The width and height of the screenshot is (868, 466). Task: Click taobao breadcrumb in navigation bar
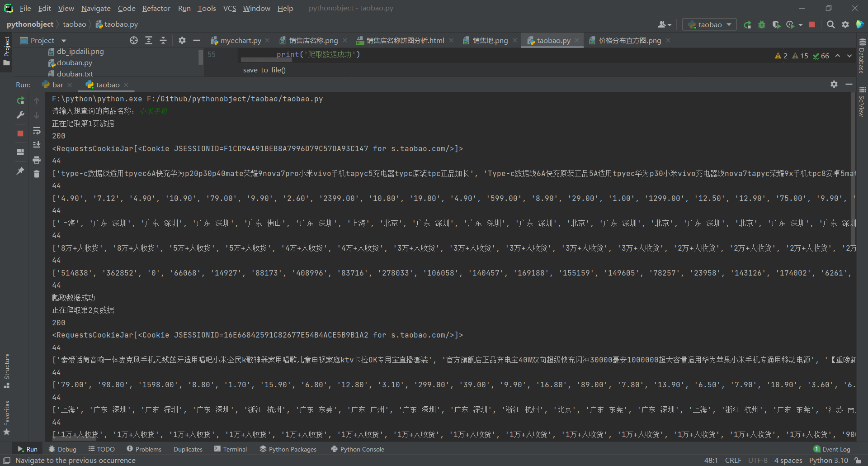point(74,24)
